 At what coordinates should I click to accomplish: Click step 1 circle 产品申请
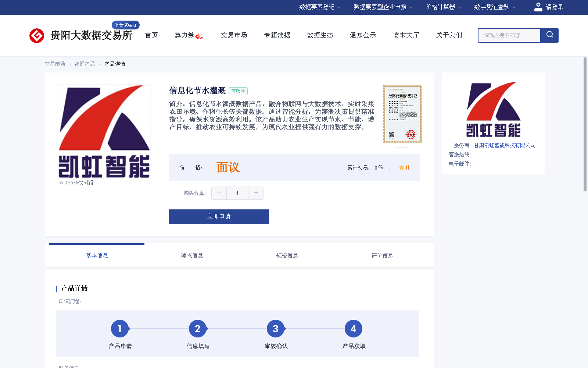pos(120,329)
